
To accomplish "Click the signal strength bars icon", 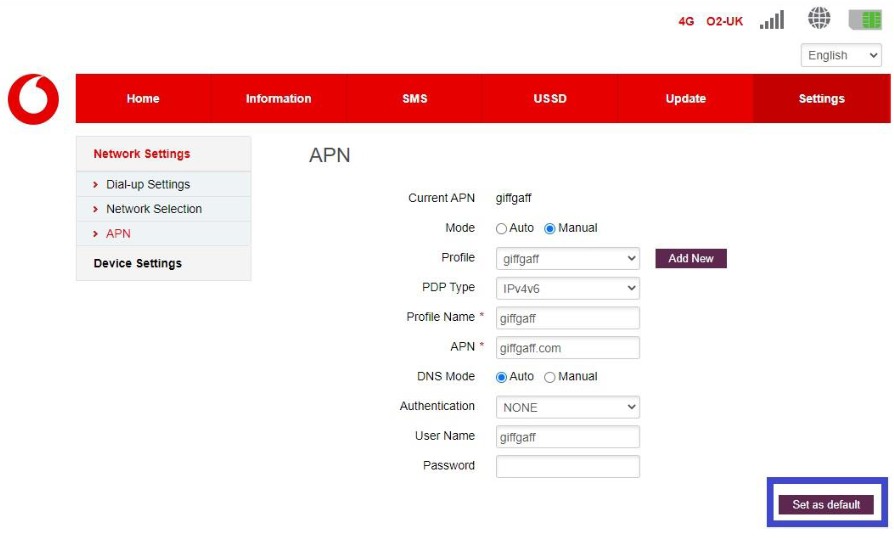I will tap(771, 20).
